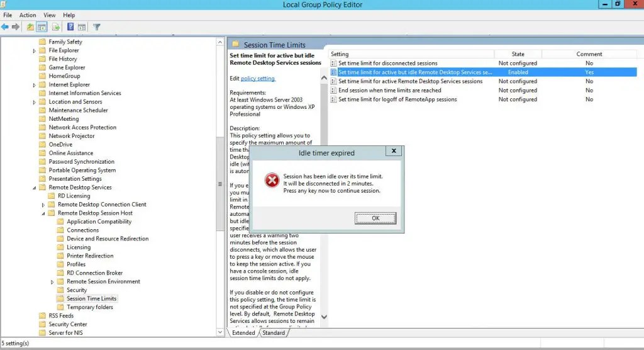Click the folder icon beside HomeGroup
This screenshot has width=644, height=350.
click(42, 76)
